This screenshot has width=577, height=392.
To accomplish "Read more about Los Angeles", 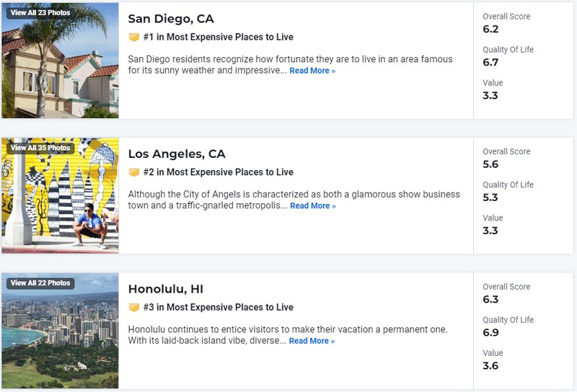I will point(312,206).
